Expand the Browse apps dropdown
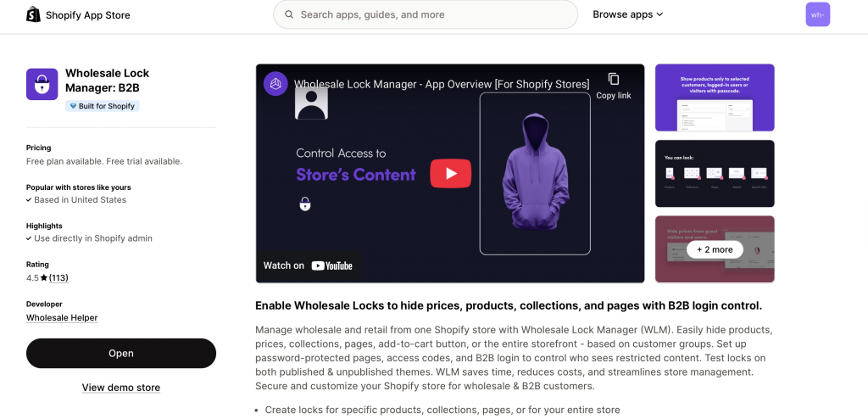The image size is (868, 419). tap(628, 14)
